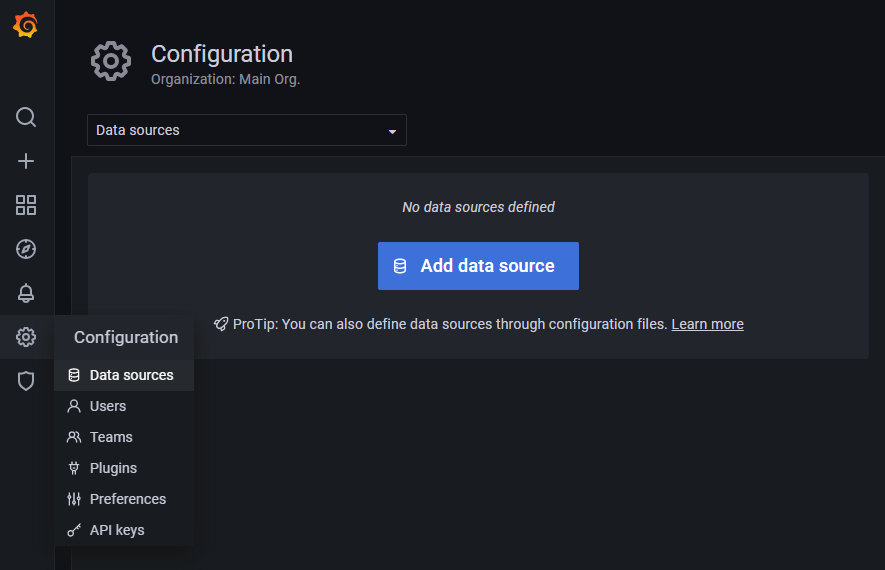Open Teams from Configuration menu
885x570 pixels.
[111, 437]
